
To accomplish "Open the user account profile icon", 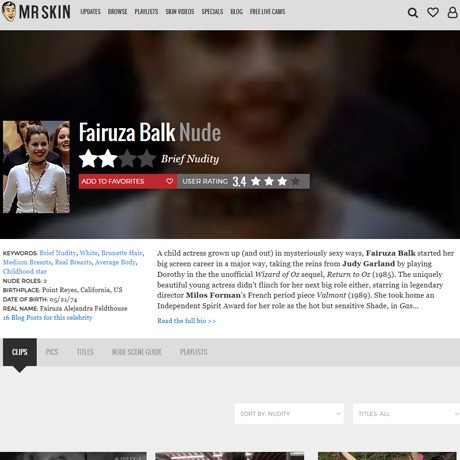I will click(452, 12).
